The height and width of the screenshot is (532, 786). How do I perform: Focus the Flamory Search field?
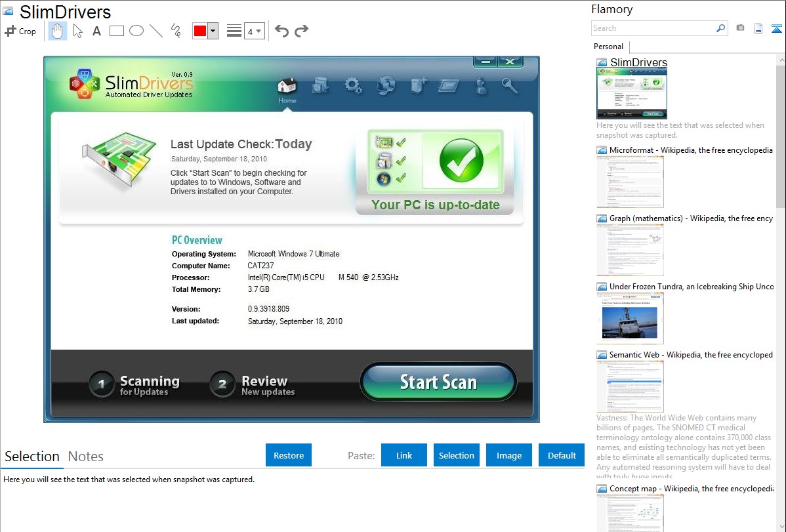(x=653, y=28)
